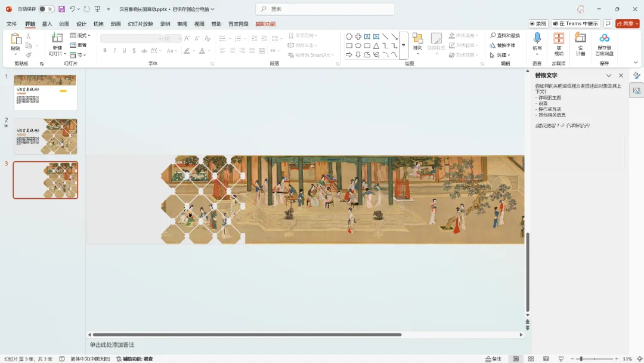Toggle Underline formatting

(125, 51)
